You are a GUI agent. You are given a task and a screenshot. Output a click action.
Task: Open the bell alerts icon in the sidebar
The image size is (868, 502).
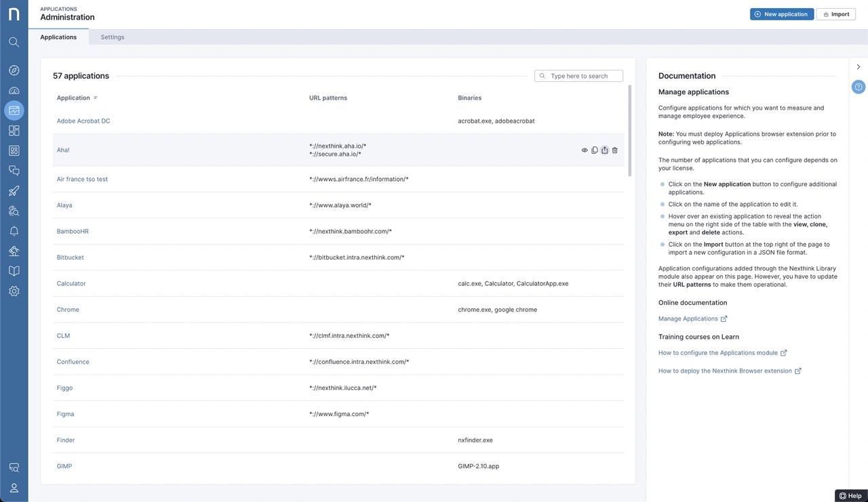click(14, 231)
